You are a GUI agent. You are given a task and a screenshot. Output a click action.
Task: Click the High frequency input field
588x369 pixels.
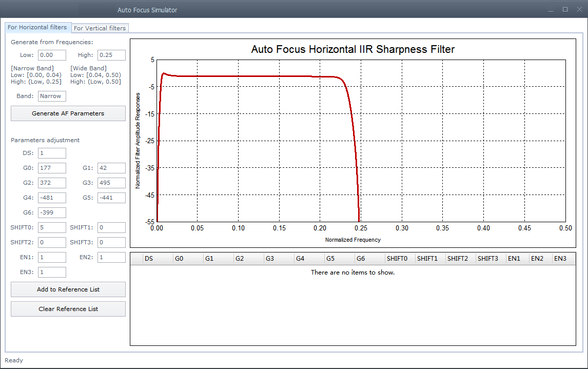tap(111, 55)
